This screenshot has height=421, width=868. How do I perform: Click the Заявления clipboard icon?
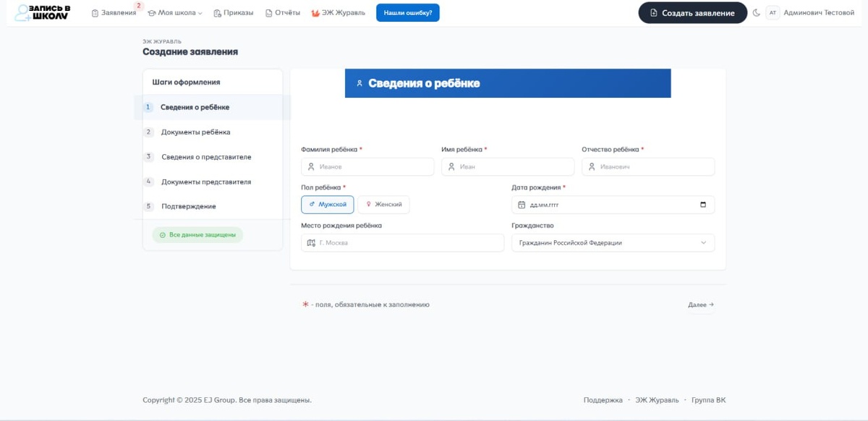tap(95, 13)
